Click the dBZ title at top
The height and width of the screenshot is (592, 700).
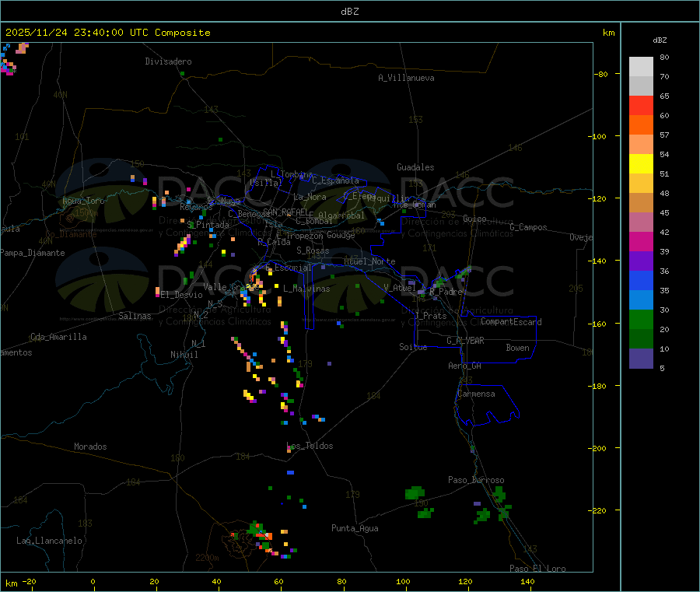click(349, 12)
